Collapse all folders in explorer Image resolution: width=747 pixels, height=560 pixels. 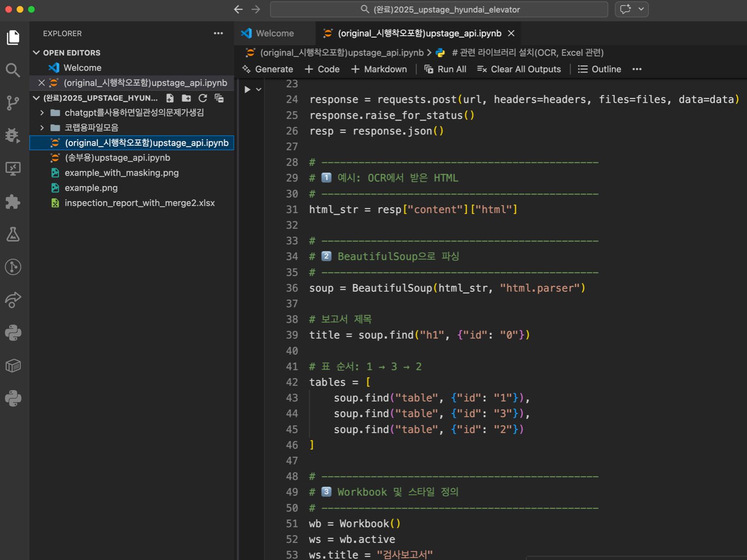coord(219,98)
